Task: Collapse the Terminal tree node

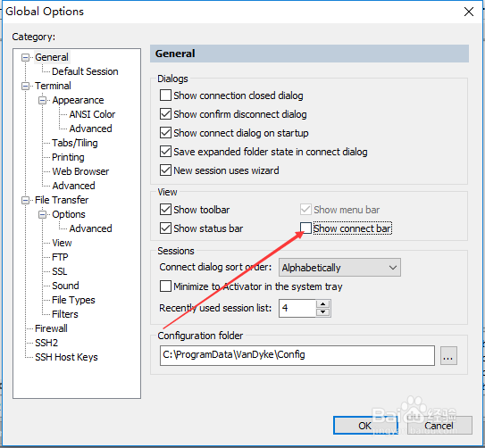Action: click(25, 86)
